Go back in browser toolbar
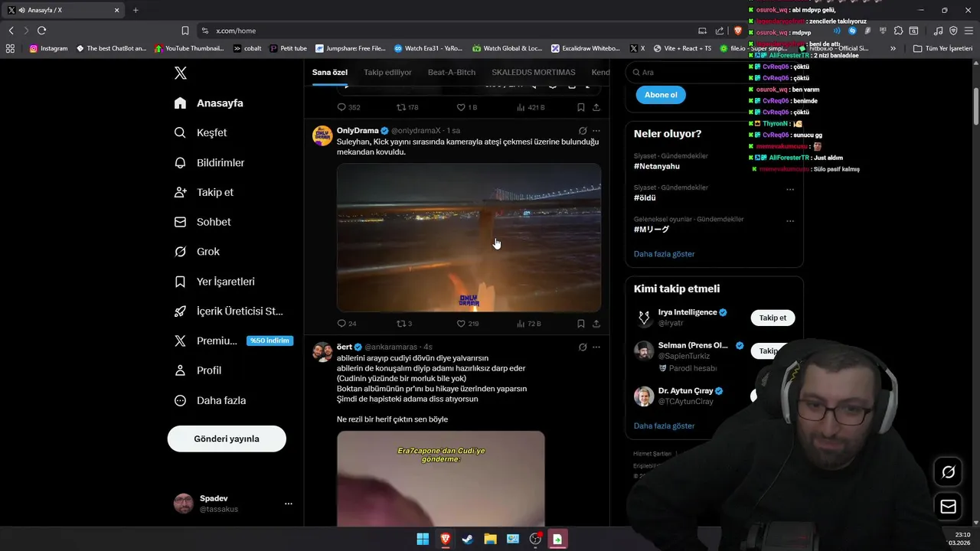 pos(11,31)
